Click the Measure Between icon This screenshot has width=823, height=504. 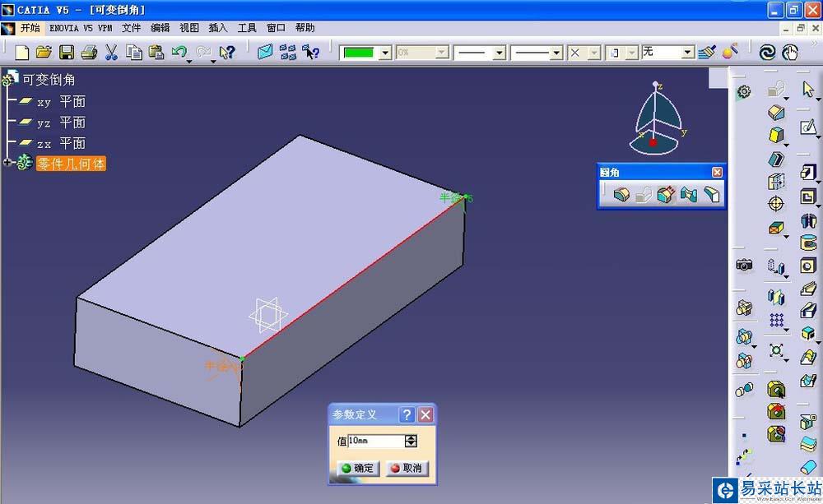[744, 391]
